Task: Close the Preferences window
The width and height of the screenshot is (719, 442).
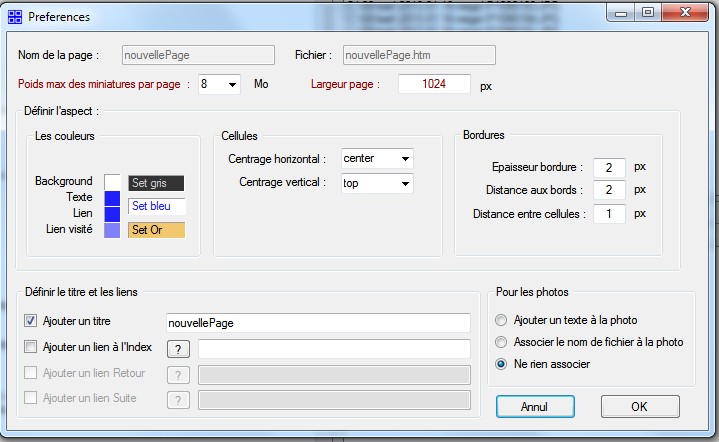Action: pos(685,13)
